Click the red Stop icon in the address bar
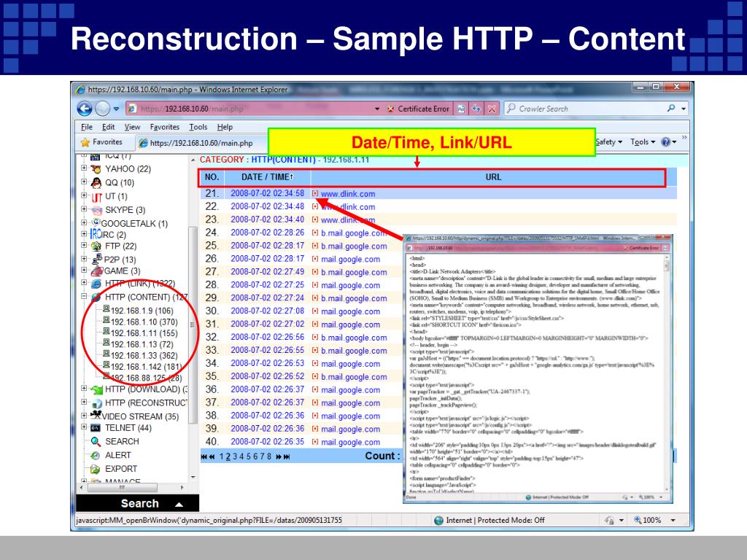Screen dimensions: 747x560 coord(492,109)
